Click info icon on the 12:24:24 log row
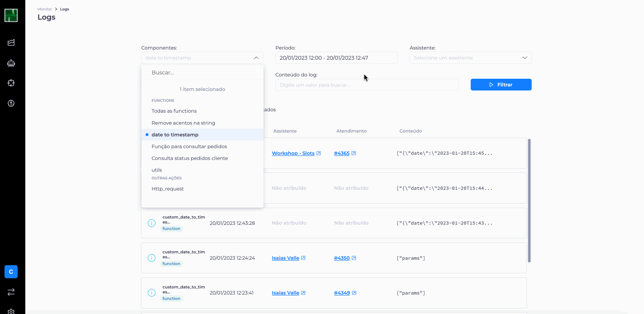 click(152, 258)
